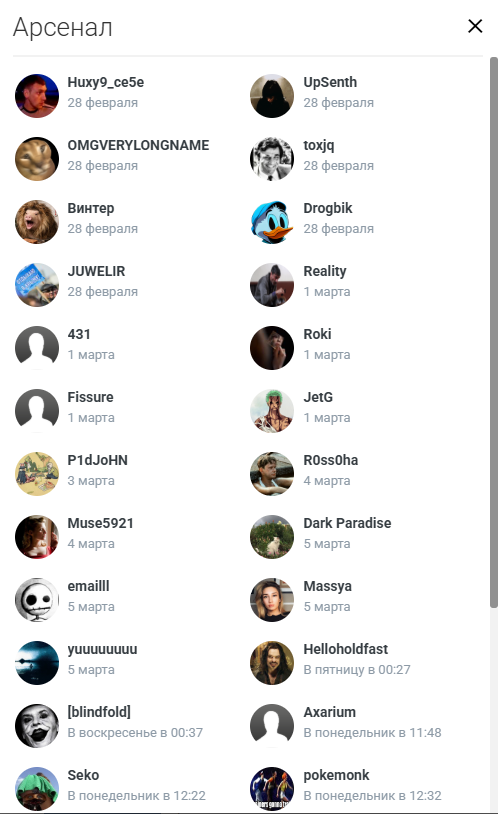This screenshot has width=498, height=814.
Task: Click the vertical scrollbar thumb
Action: click(493, 332)
